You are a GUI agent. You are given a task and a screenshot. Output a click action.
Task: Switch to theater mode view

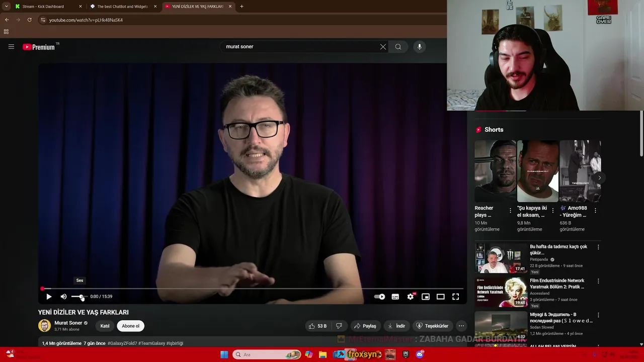pyautogui.click(x=441, y=297)
